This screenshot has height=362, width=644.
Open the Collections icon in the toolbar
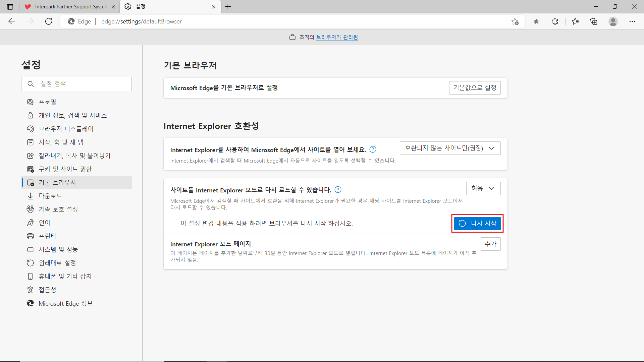(594, 21)
